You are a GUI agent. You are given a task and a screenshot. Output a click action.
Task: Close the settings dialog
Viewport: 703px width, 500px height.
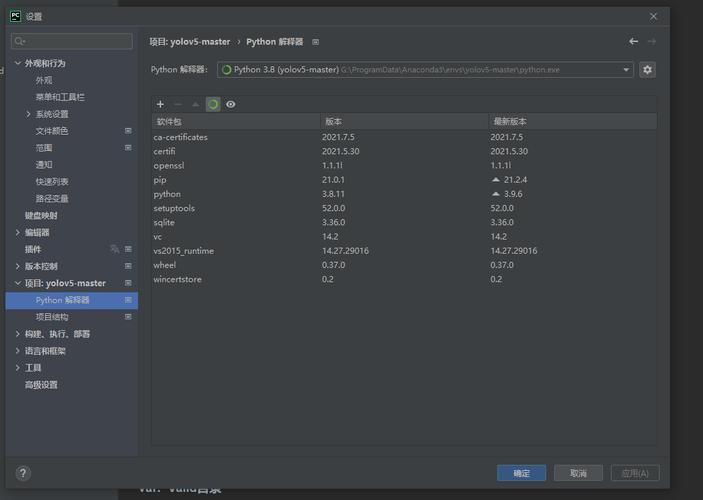coord(653,17)
